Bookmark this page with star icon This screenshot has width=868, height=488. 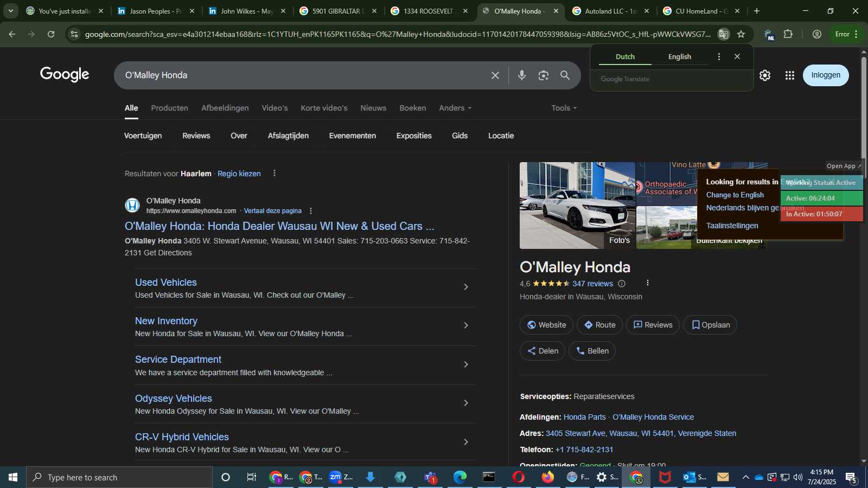coord(741,34)
